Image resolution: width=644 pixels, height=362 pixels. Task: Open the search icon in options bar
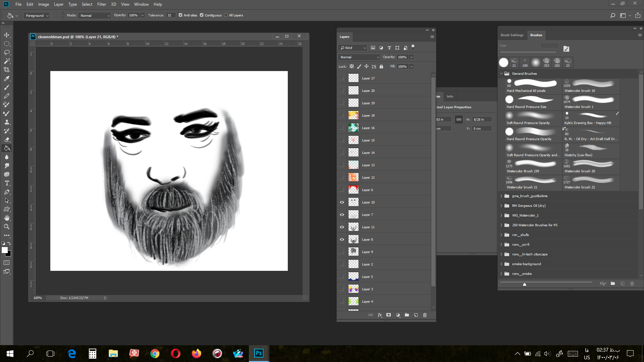[613, 15]
